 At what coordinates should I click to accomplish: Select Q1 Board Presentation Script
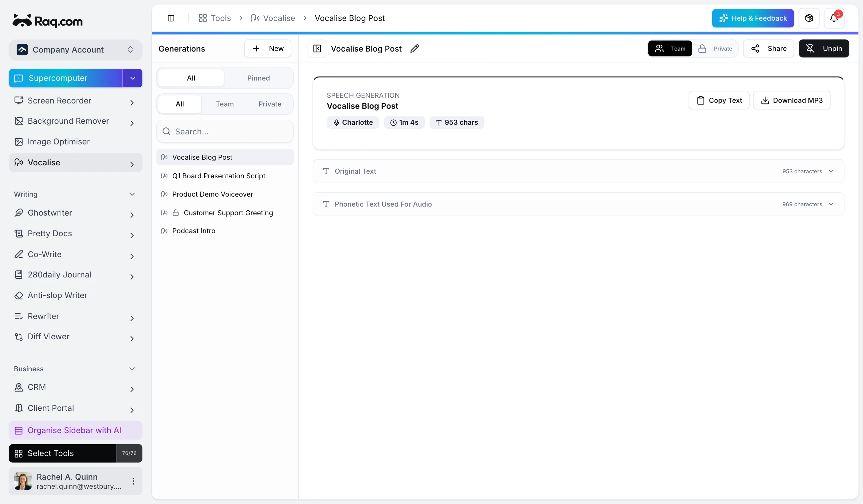225,176
